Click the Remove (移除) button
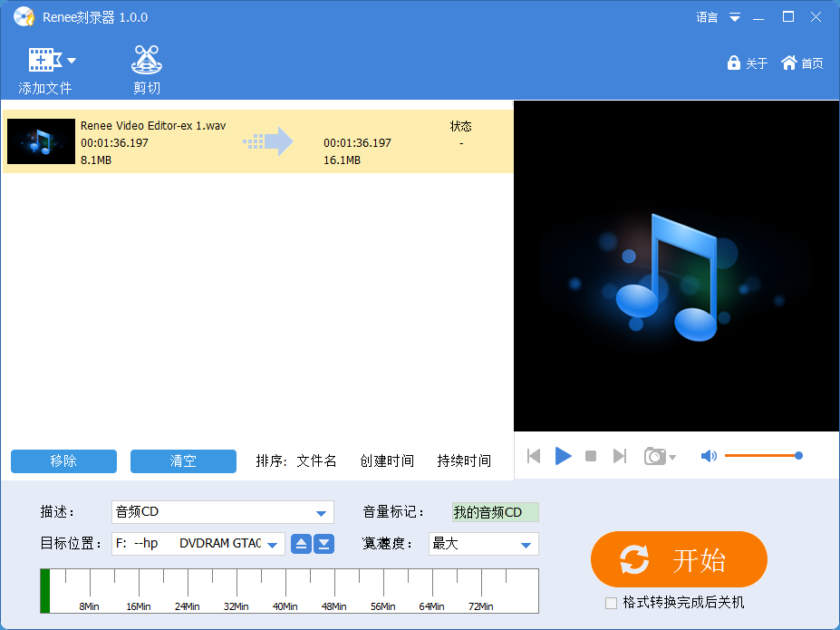 [x=63, y=461]
